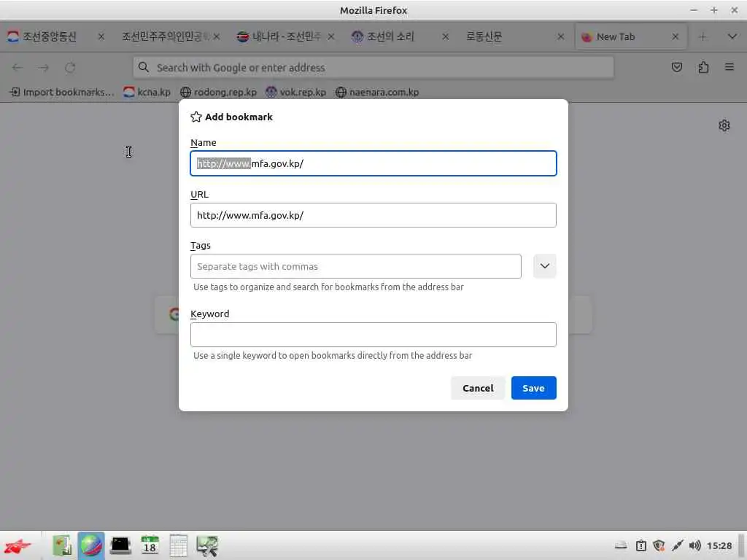
Task: Click the 15:28 clock
Action: (x=719, y=545)
